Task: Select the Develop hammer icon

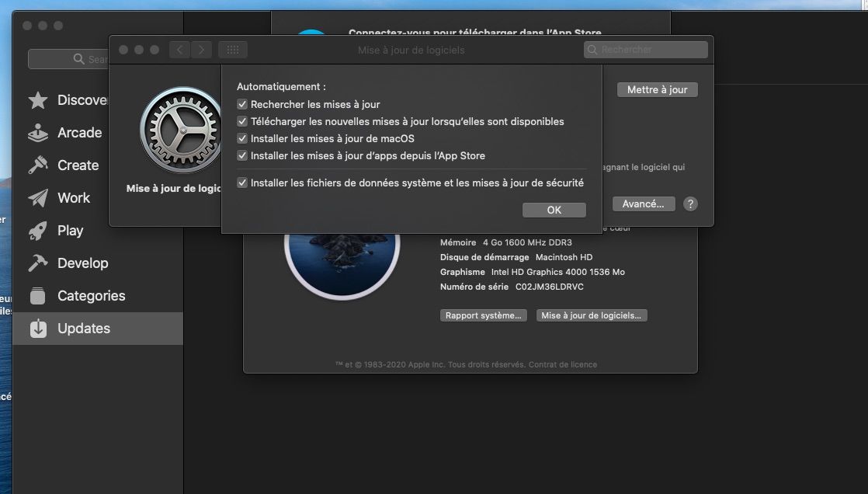Action: point(37,263)
